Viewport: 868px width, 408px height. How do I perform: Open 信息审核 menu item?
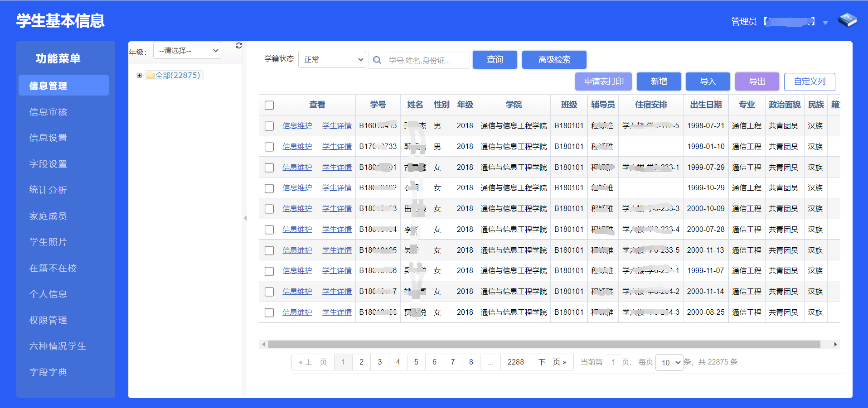[48, 112]
